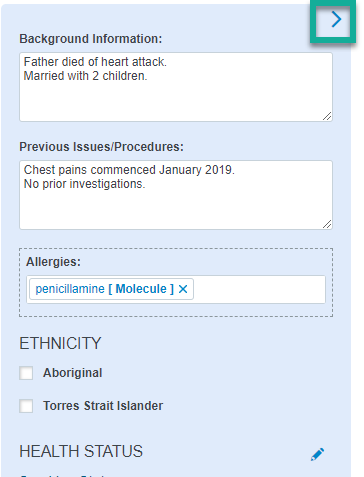The image size is (364, 477).
Task: Click inside the Background Information text box
Action: point(176,87)
